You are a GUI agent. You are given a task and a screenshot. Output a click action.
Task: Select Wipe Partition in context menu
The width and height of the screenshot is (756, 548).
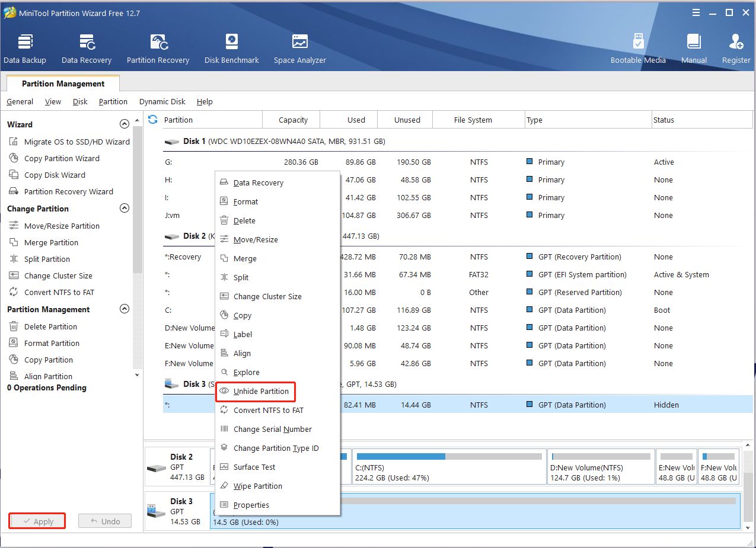pyautogui.click(x=257, y=486)
